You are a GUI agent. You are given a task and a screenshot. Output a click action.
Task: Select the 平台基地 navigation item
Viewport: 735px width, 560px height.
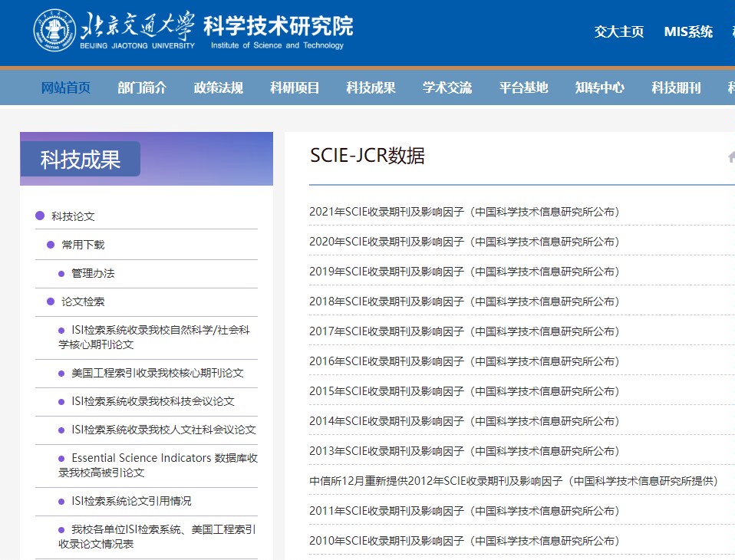[x=523, y=87]
